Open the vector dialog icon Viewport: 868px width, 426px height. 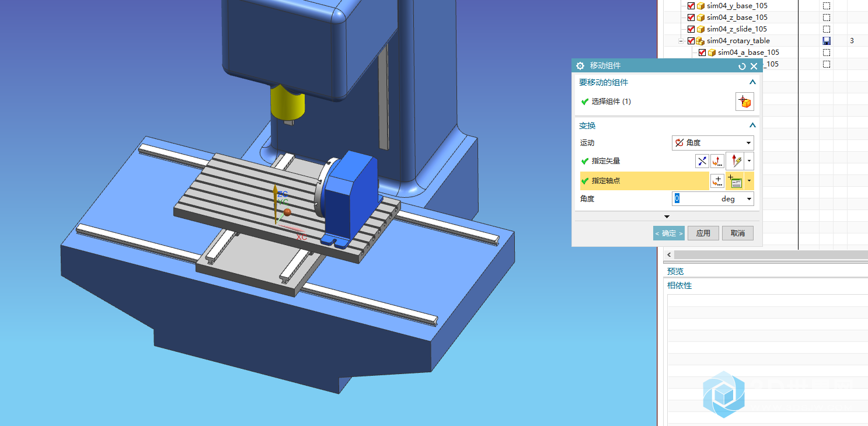point(717,161)
